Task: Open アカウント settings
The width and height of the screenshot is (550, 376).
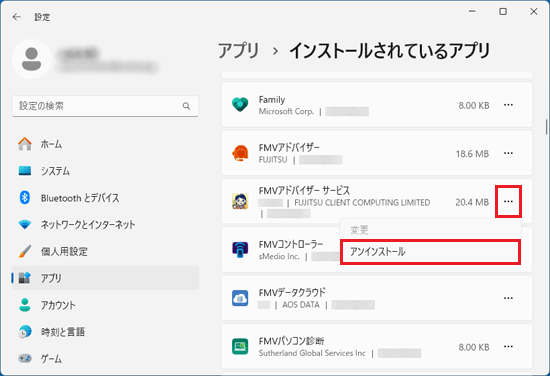Action: click(x=105, y=305)
